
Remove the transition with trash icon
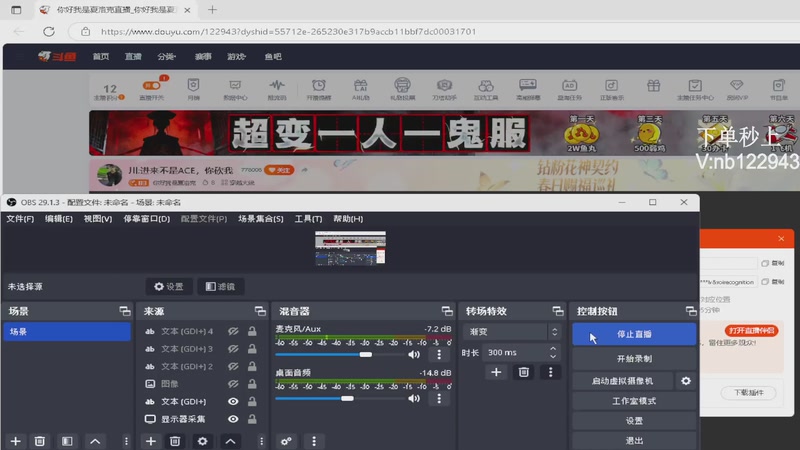523,372
